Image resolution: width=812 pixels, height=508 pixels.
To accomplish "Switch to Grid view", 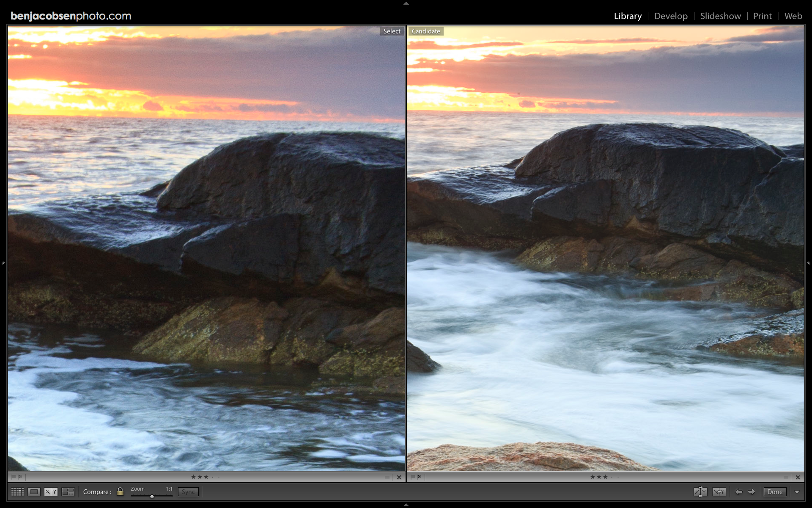I will point(17,491).
